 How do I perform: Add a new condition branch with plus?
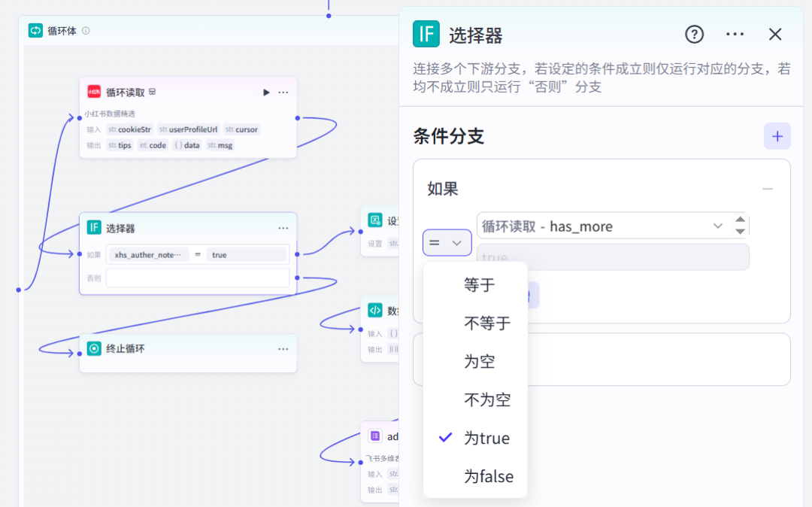tap(777, 136)
